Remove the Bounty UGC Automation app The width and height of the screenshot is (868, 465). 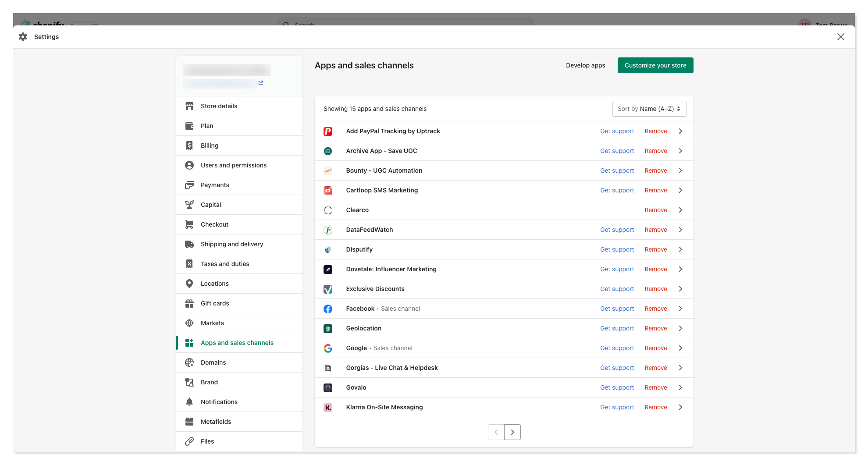pos(656,170)
